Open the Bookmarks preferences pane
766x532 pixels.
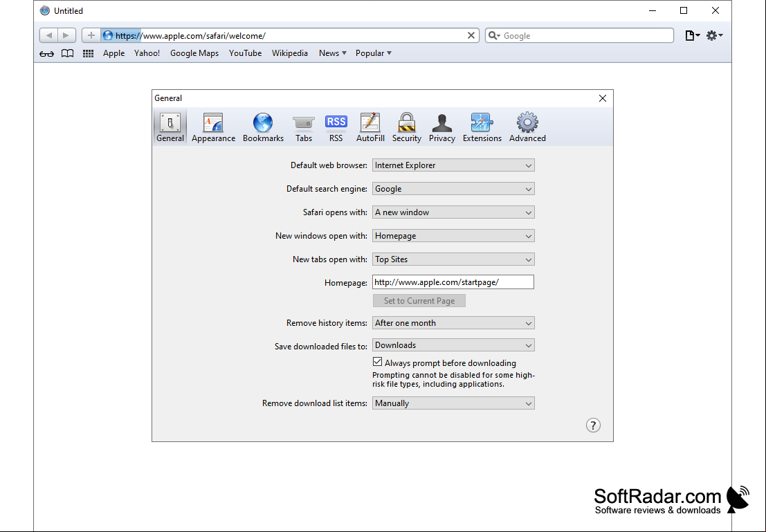pyautogui.click(x=263, y=127)
